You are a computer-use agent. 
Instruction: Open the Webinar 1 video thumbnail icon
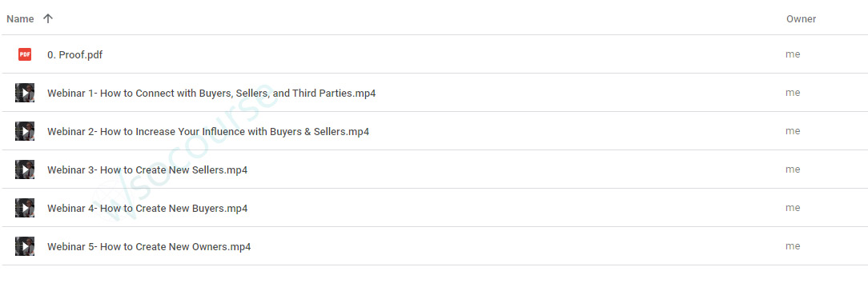click(x=25, y=93)
